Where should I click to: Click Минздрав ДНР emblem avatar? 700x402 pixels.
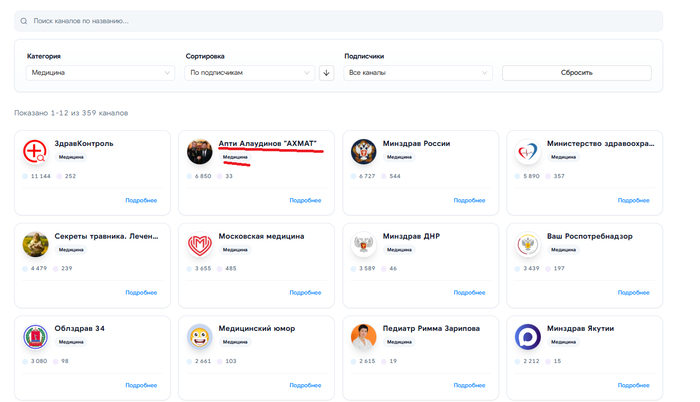coord(363,244)
